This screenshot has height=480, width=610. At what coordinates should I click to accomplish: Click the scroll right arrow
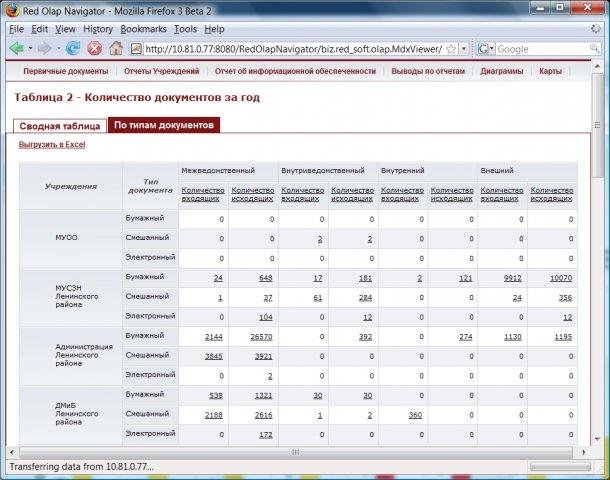coord(583,452)
